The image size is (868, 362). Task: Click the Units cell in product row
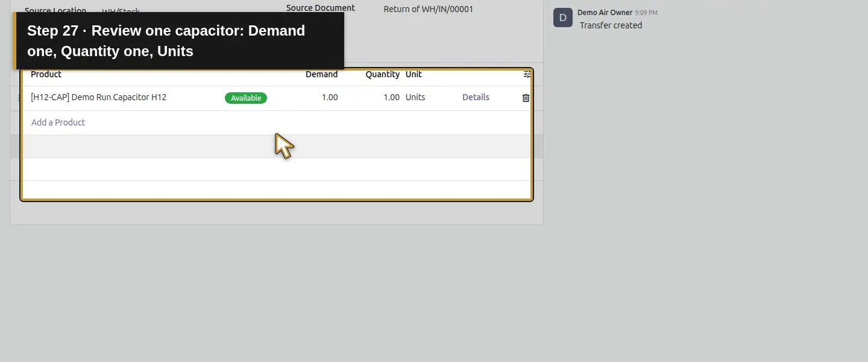415,97
